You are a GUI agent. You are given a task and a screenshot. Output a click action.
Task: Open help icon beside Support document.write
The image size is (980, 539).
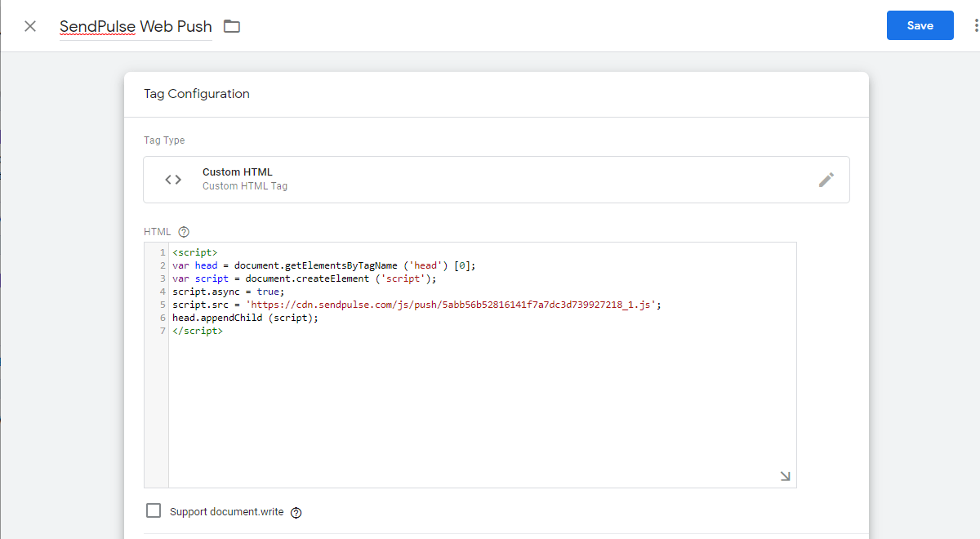[x=296, y=513]
